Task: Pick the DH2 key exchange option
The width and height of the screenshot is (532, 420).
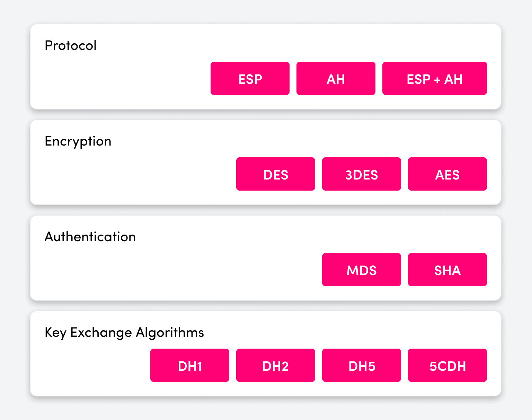Action: 275,365
